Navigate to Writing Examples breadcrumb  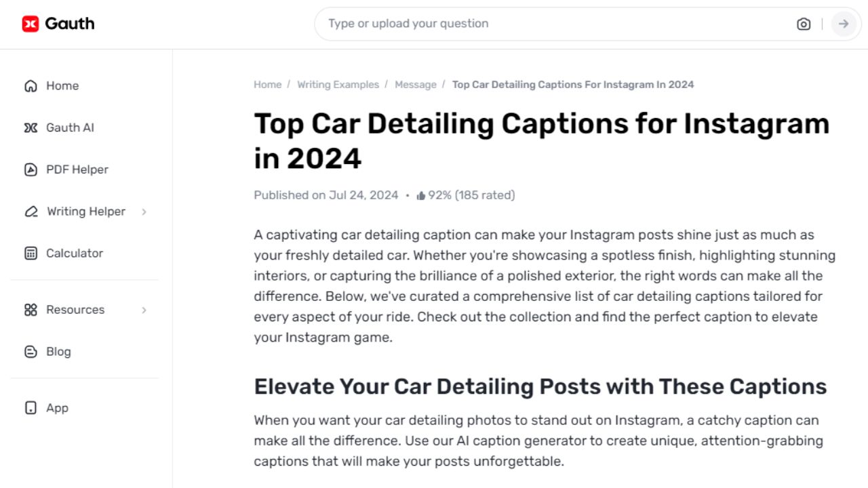point(338,84)
